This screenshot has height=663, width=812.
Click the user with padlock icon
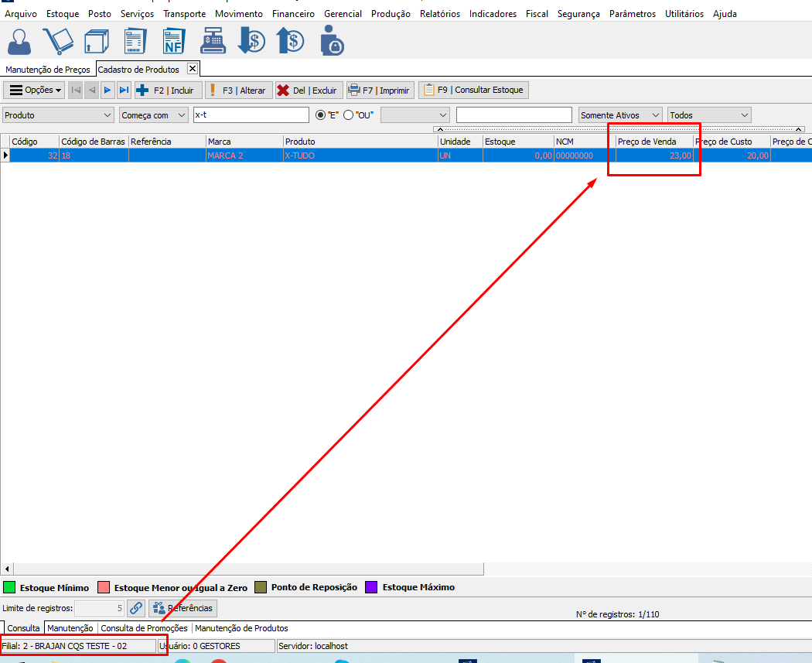pyautogui.click(x=331, y=41)
